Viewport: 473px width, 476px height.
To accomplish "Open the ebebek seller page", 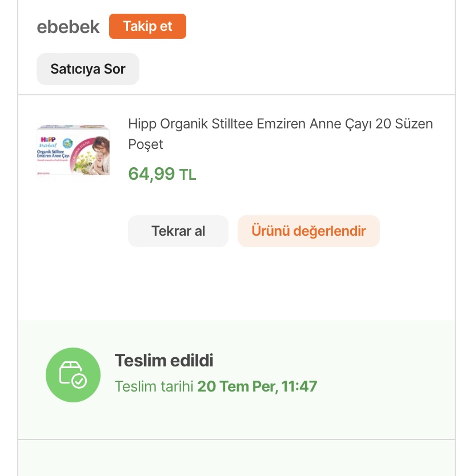I will click(x=68, y=27).
